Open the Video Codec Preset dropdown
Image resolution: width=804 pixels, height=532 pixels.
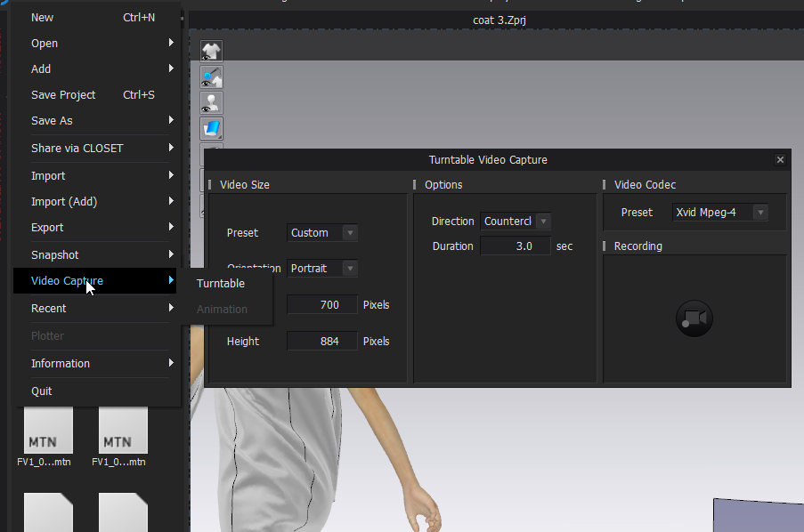click(719, 213)
